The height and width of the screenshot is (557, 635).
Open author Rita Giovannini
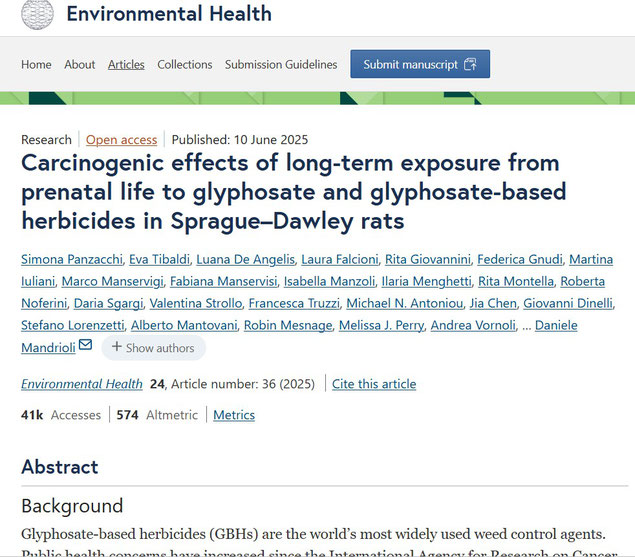point(428,259)
